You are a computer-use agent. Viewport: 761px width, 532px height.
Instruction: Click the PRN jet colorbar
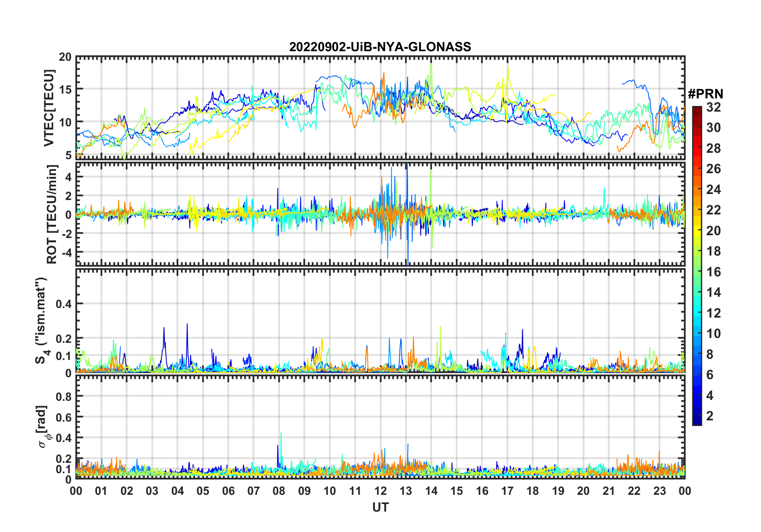point(697,266)
